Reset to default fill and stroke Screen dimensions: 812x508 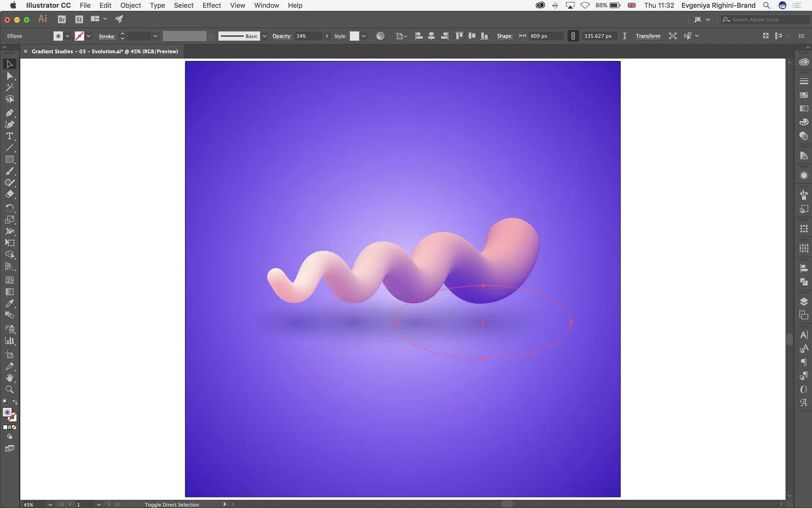(x=5, y=402)
